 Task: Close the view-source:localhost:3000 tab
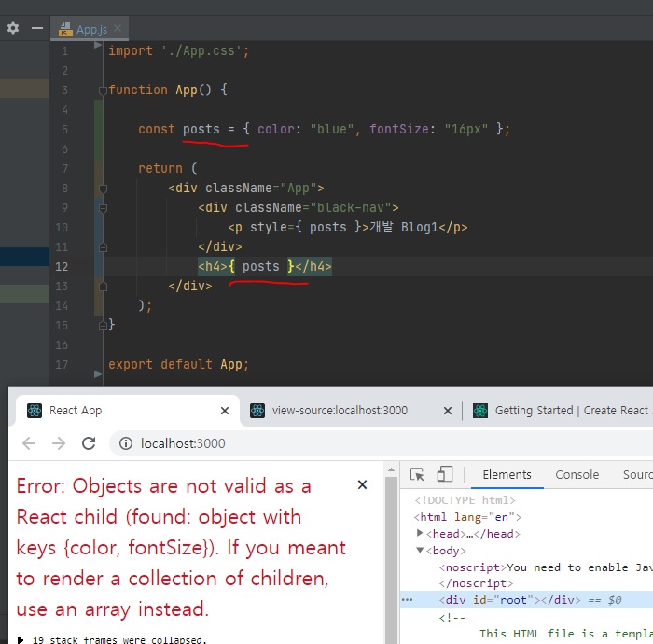pos(448,411)
